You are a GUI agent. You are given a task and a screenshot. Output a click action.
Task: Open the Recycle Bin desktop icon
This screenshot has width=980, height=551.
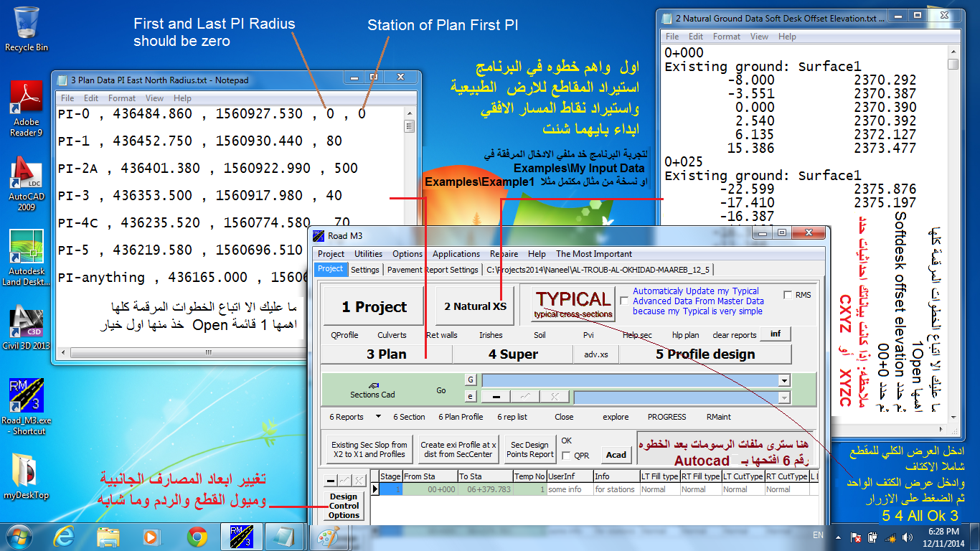coord(27,29)
